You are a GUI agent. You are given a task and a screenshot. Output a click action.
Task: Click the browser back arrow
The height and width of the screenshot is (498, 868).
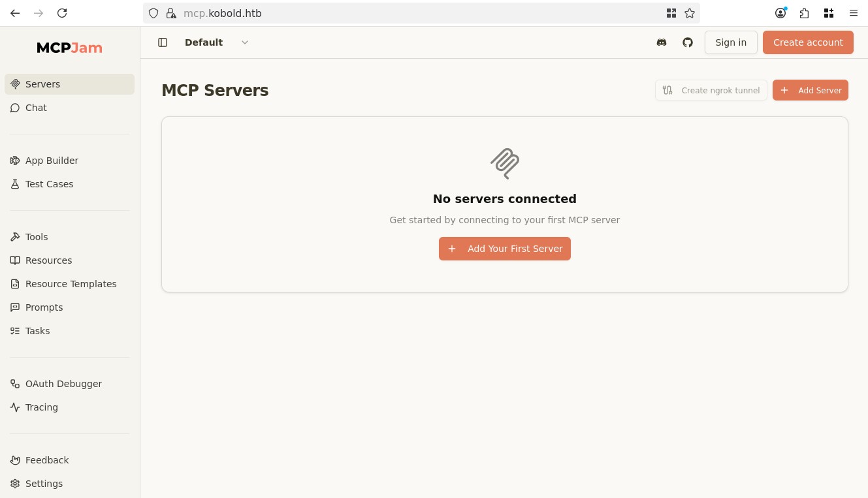15,13
